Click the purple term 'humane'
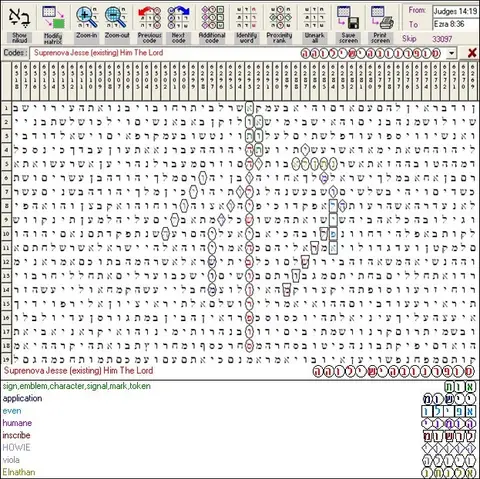Viewport: 480px width, 479px height. point(17,423)
